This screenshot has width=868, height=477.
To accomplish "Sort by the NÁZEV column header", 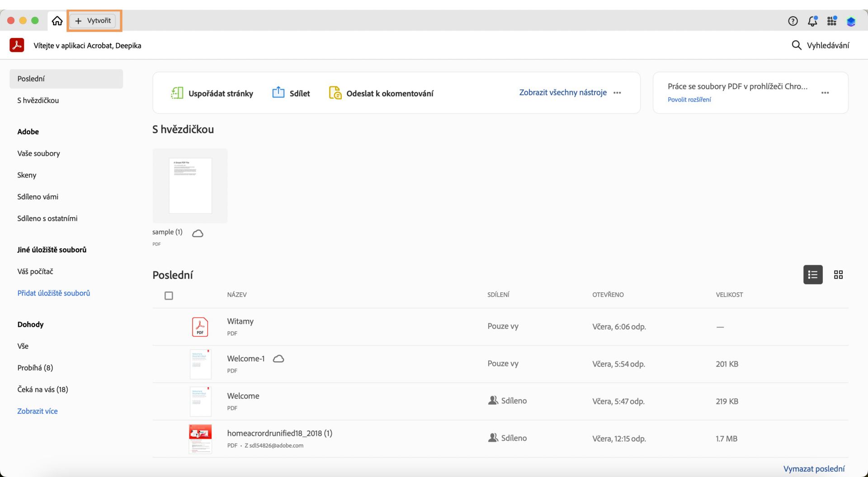I will tap(237, 295).
